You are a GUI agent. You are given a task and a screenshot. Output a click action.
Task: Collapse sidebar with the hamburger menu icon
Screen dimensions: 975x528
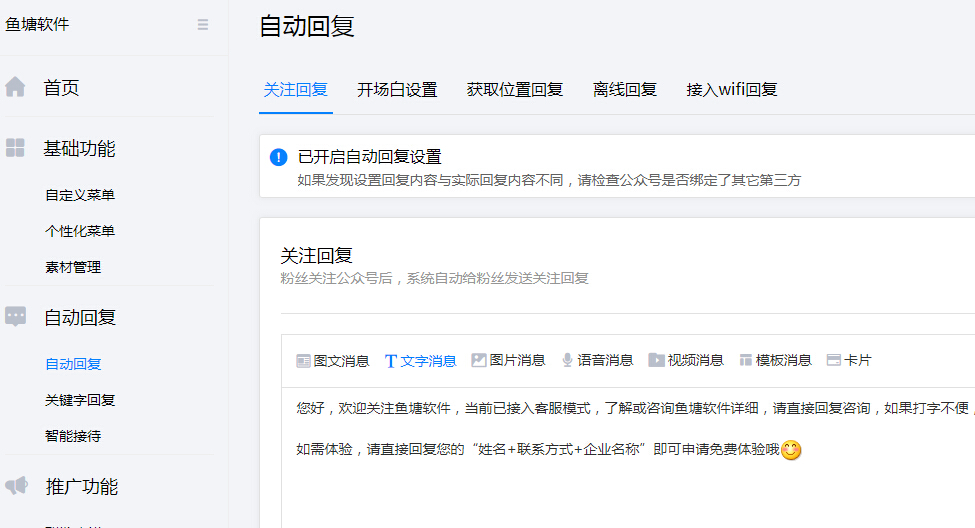point(203,25)
